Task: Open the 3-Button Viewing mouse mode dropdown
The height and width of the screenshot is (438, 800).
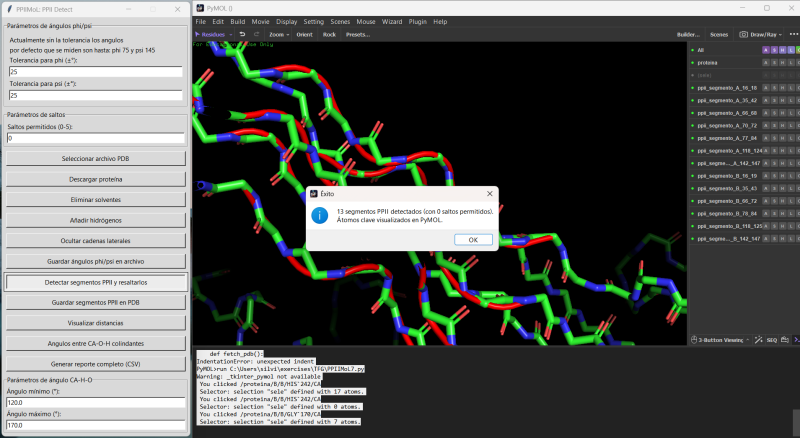Action: tap(720, 339)
